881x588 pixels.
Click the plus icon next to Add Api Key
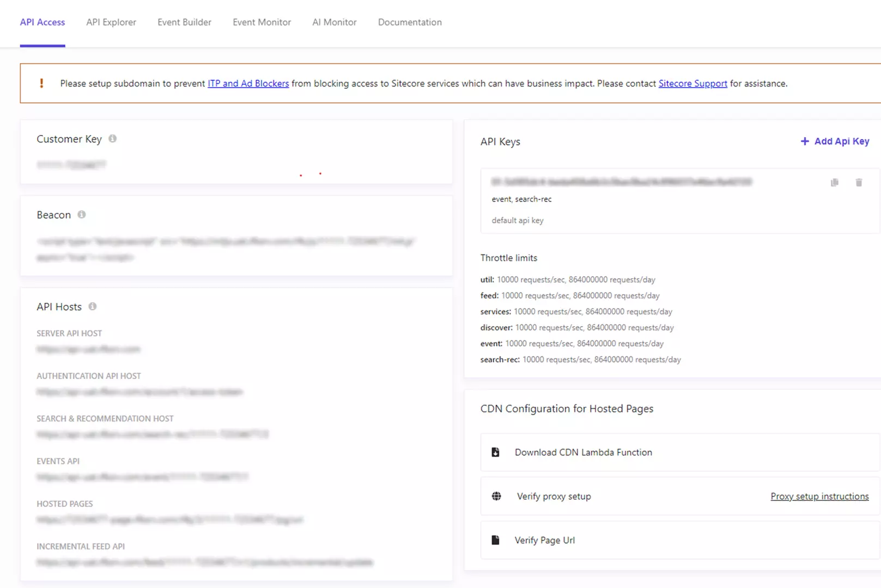[805, 141]
